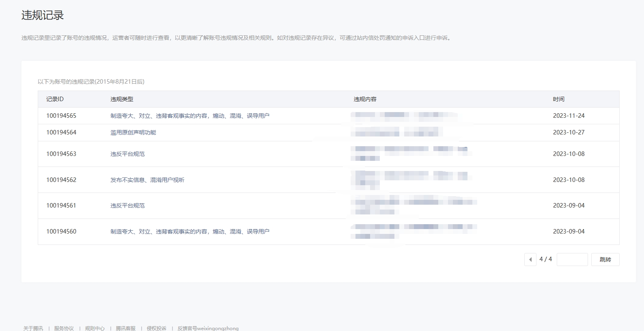The image size is (644, 331).
Task: Open violation type link for record 100194560
Action: point(190,231)
